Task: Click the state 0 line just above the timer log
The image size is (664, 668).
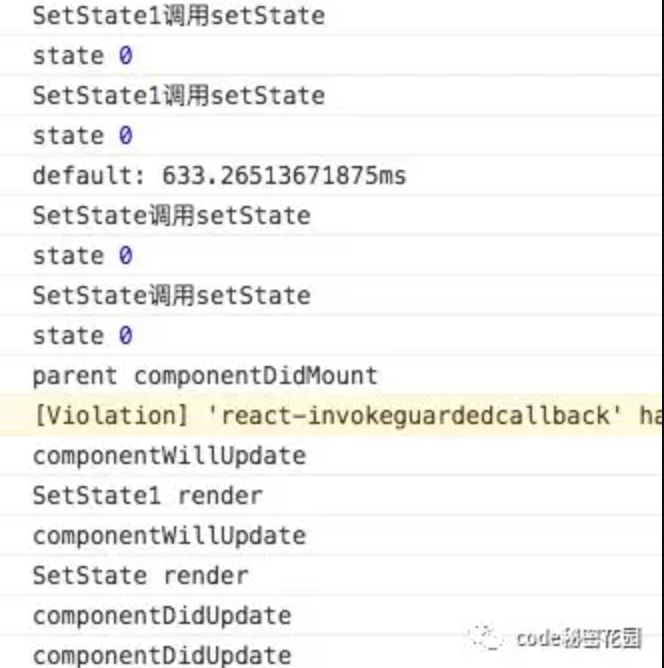Action: pyautogui.click(x=82, y=136)
